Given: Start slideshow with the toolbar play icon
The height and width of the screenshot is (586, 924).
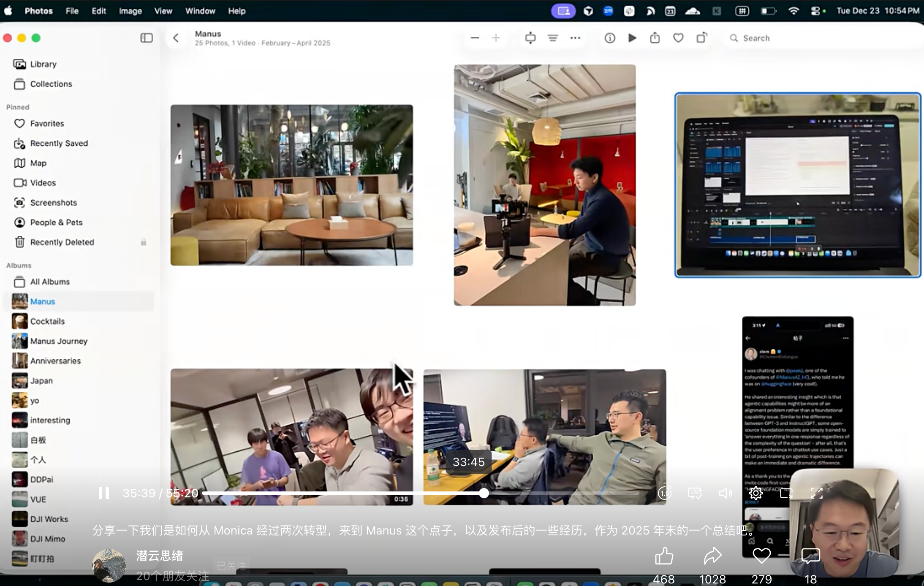Looking at the screenshot, I should 632,38.
